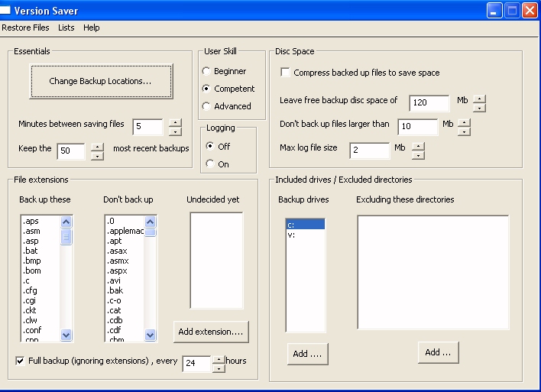541x392 pixels.
Task: Decrease the max file size to back up
Action: click(x=464, y=131)
